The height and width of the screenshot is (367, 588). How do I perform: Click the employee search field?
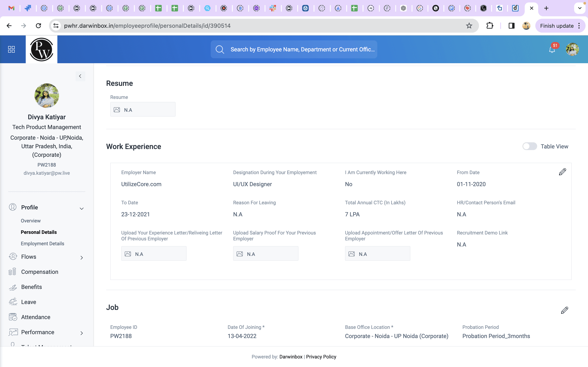pos(294,49)
